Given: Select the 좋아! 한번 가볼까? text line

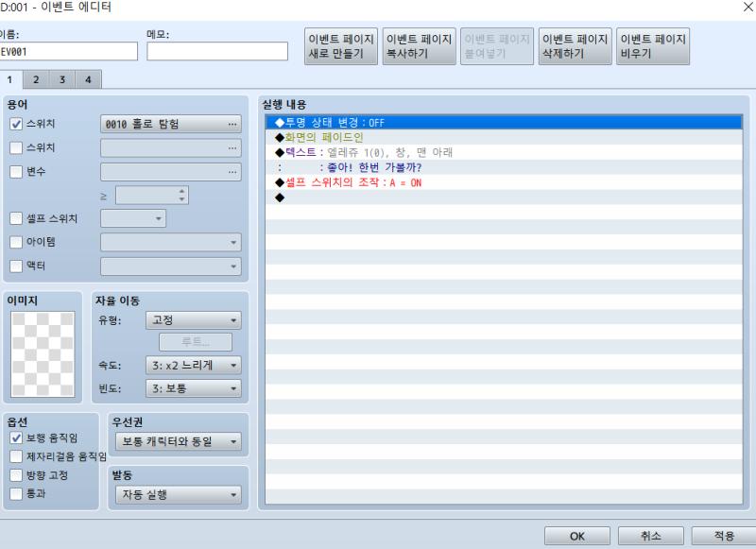Looking at the screenshot, I should [x=504, y=167].
